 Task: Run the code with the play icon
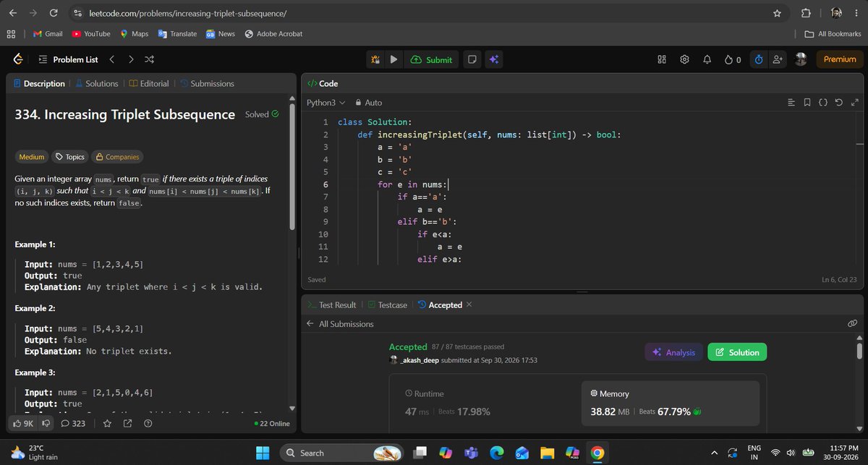tap(393, 60)
